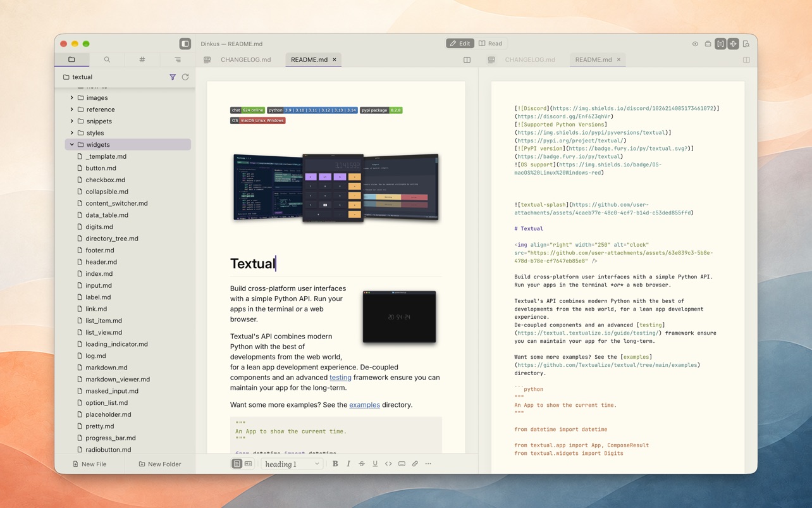The height and width of the screenshot is (508, 812).
Task: Follow the testing link
Action: click(x=340, y=378)
